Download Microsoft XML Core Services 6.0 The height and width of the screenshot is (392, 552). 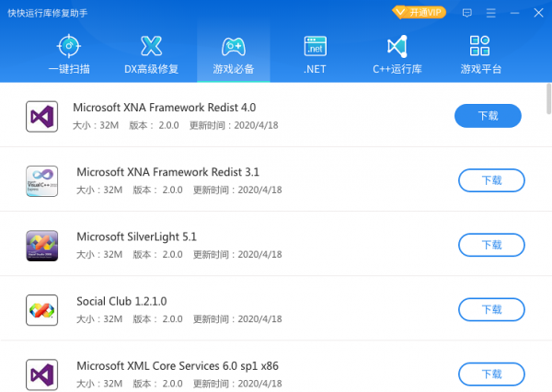coord(491,374)
